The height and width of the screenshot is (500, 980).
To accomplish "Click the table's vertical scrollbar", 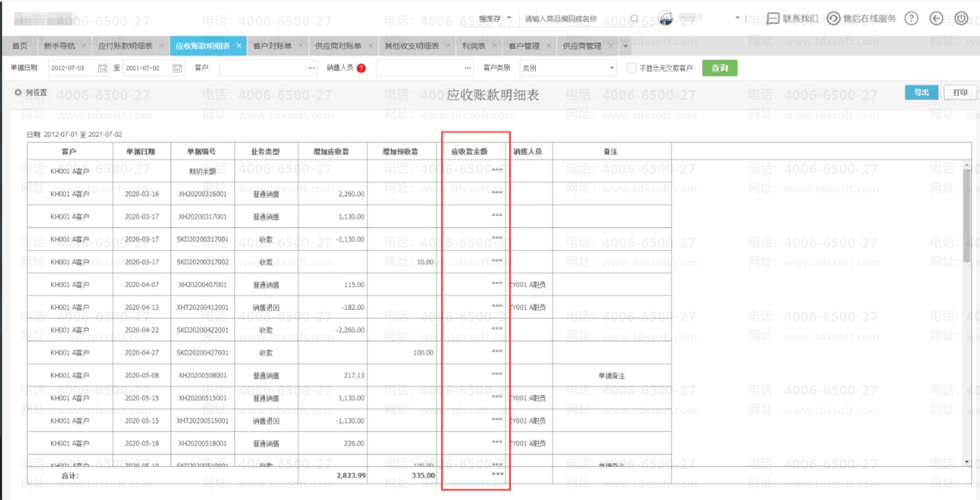I will coord(967,215).
